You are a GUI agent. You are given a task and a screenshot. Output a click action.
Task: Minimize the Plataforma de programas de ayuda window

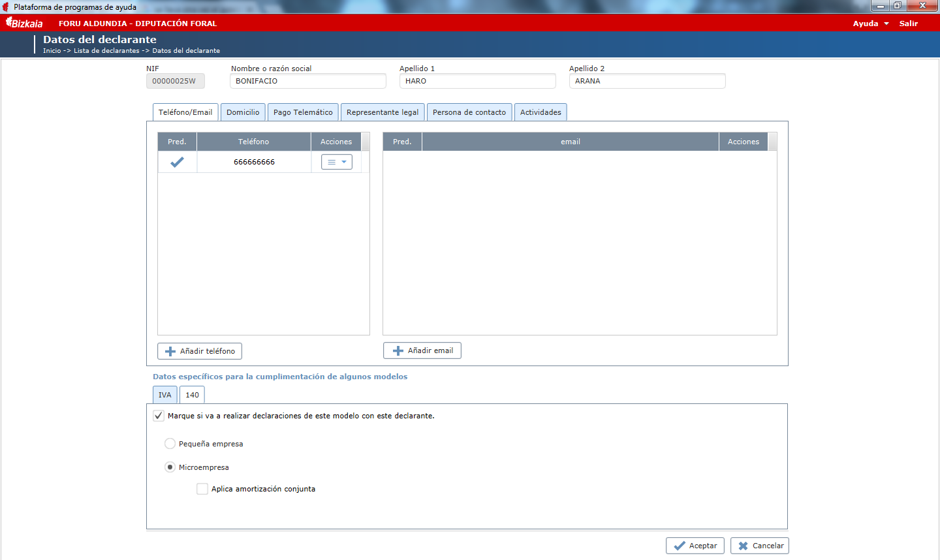coord(880,6)
